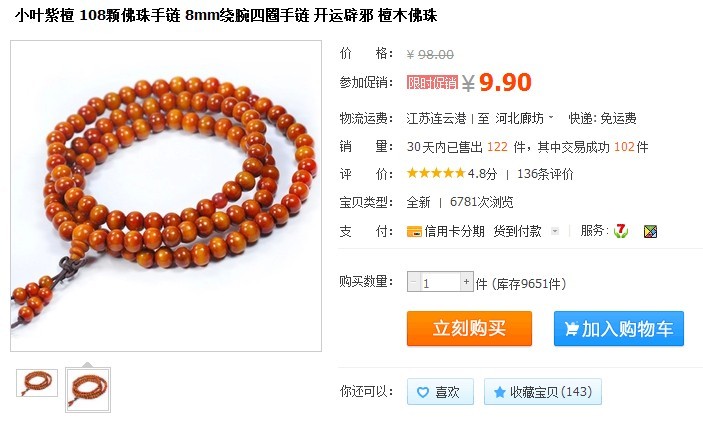Expand the 河北廊坊 destination dropdown
This screenshot has height=426, width=703.
551,117
